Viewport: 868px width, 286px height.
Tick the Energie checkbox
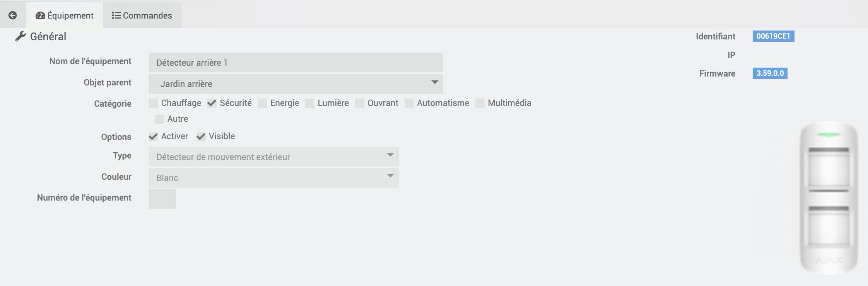click(x=263, y=103)
